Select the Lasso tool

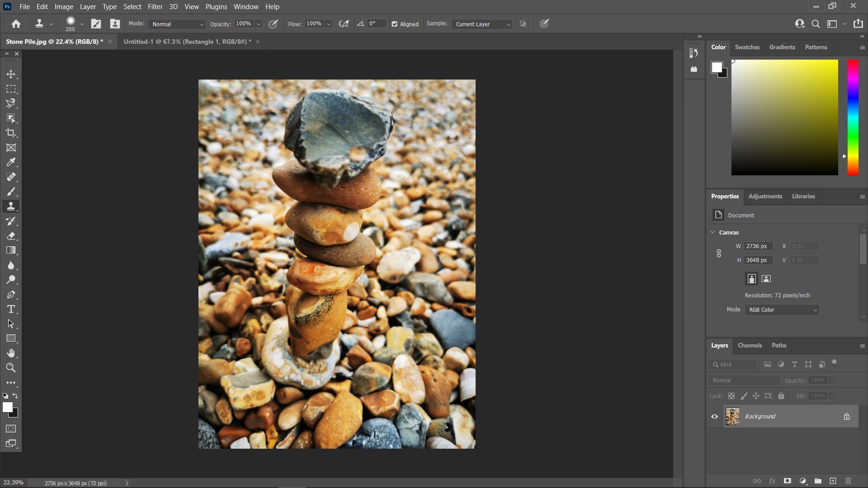(11, 103)
